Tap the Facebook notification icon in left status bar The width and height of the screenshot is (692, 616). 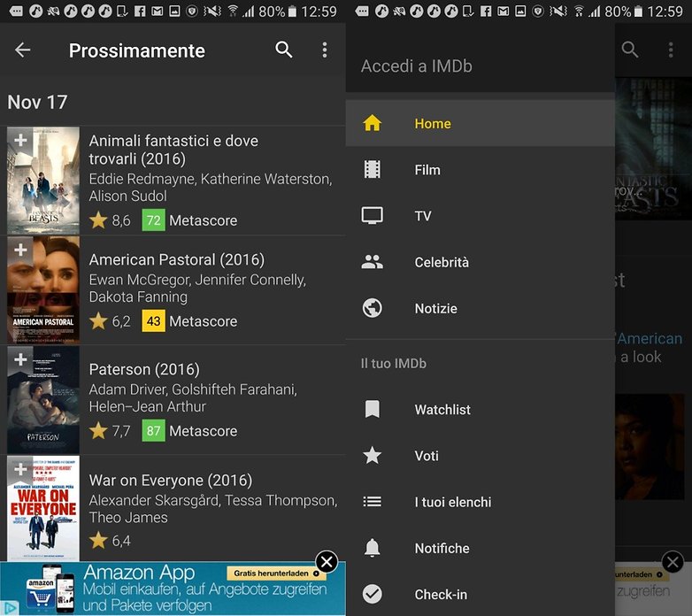click(x=140, y=11)
